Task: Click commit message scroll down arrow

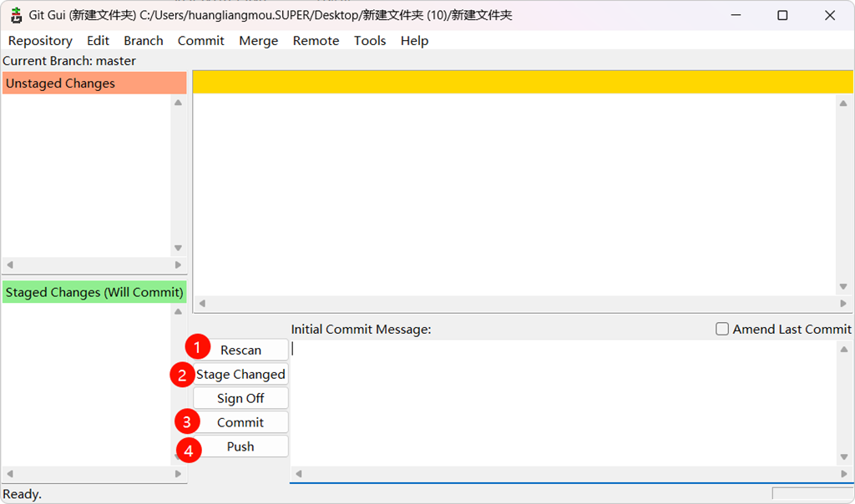Action: point(844,457)
